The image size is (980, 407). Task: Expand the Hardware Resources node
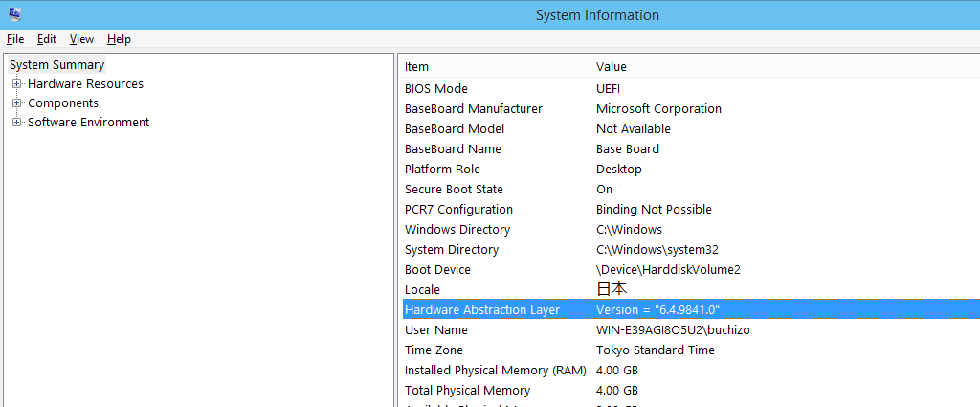(16, 84)
